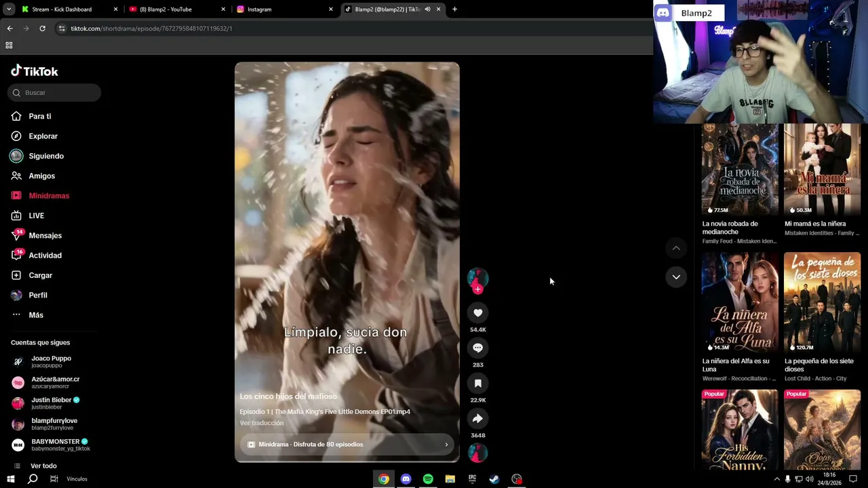Click the title Los cinco hijos del mafioso

(288, 396)
